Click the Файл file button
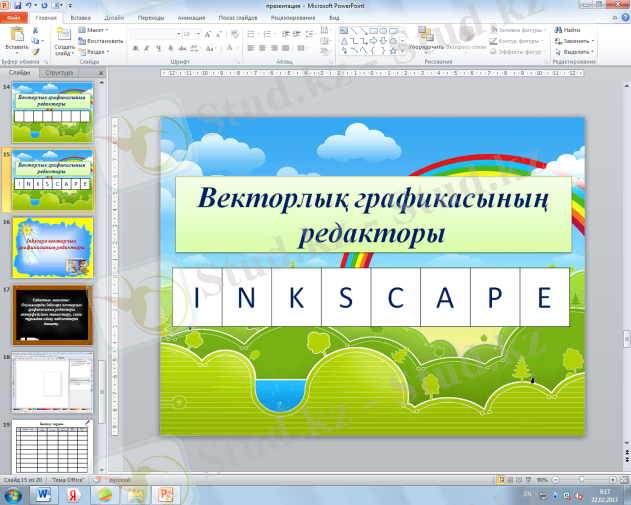This screenshot has width=631, height=505. (16, 18)
